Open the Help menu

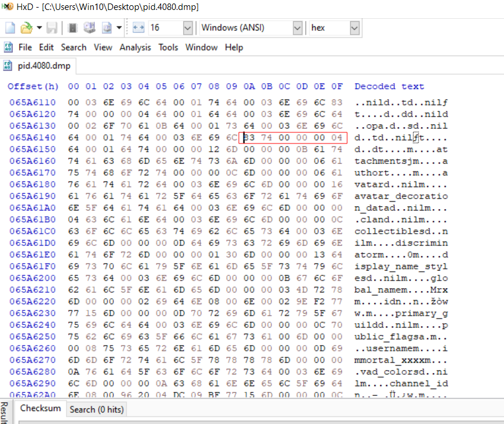234,47
